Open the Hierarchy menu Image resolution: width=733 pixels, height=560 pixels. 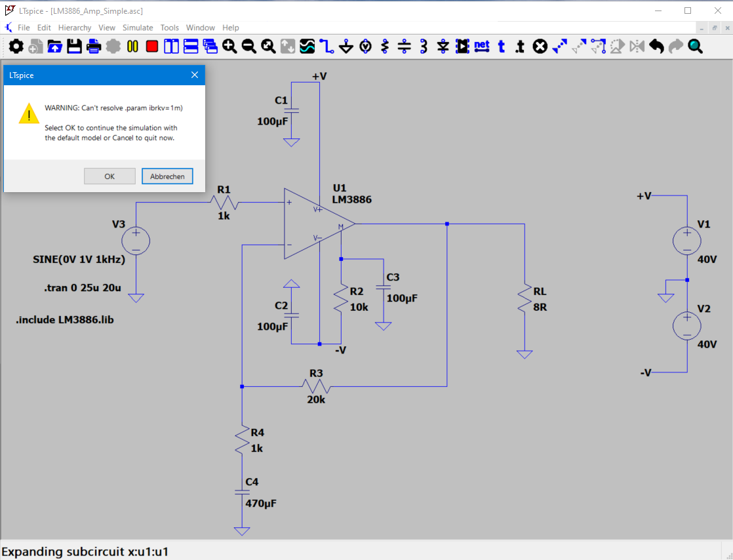(x=74, y=28)
